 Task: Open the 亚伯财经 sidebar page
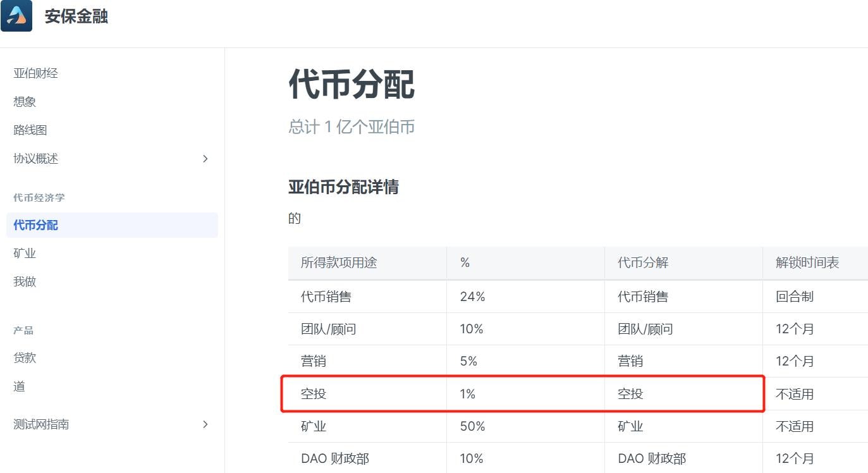[x=35, y=73]
